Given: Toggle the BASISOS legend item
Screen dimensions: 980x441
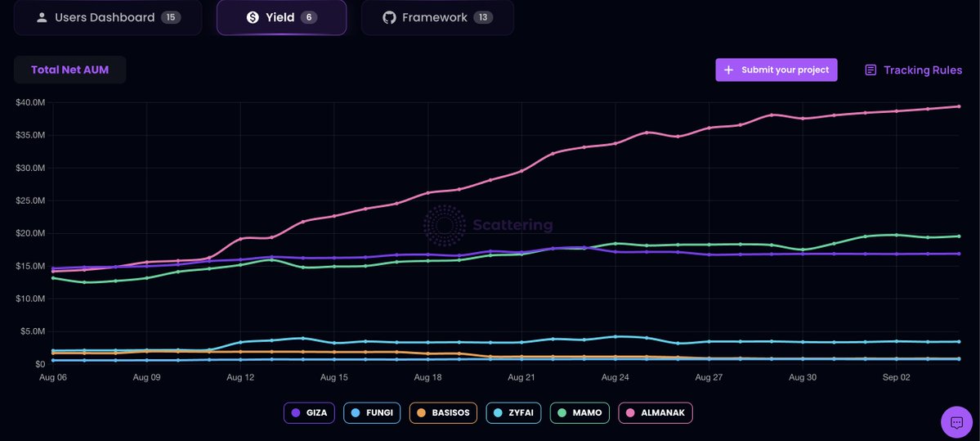Looking at the screenshot, I should point(442,413).
